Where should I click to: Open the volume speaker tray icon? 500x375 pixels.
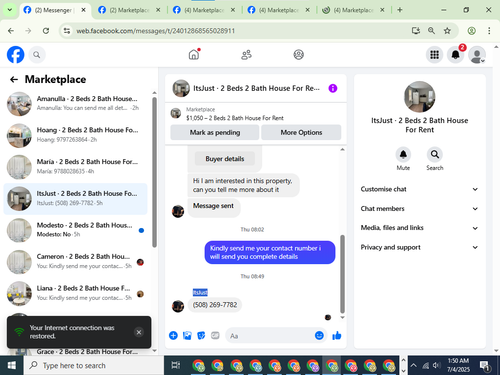coord(436,365)
